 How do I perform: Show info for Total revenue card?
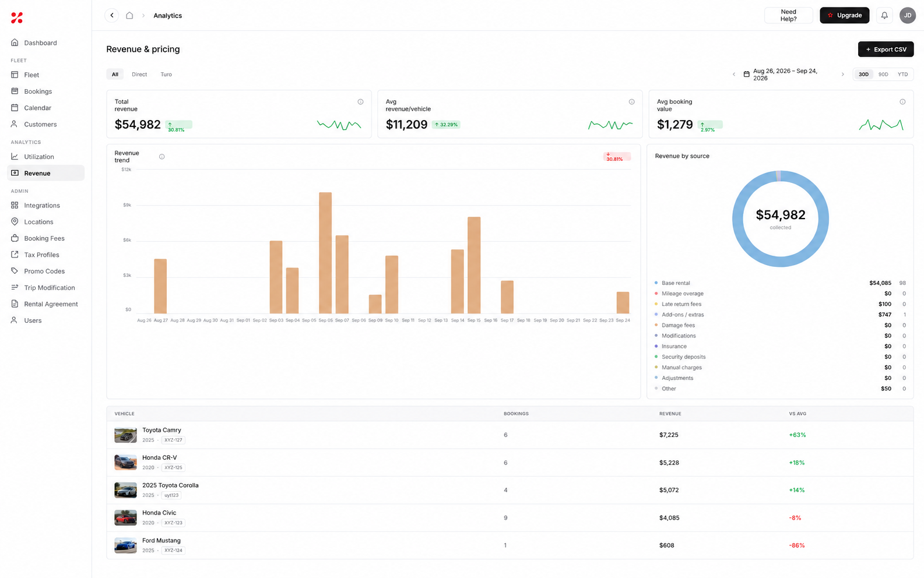360,102
